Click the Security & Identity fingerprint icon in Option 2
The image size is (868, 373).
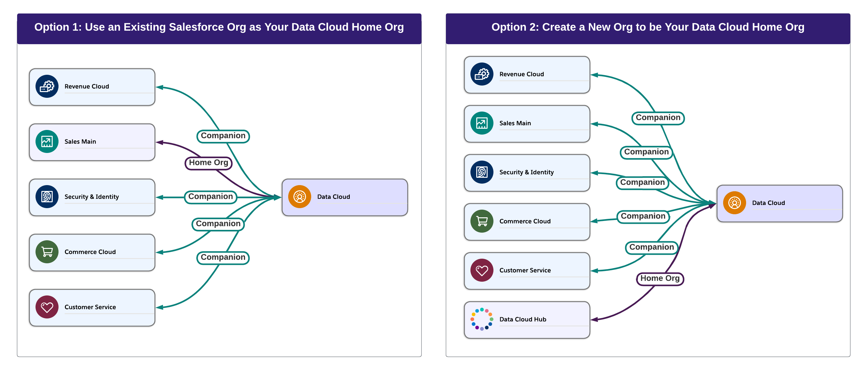click(x=481, y=172)
